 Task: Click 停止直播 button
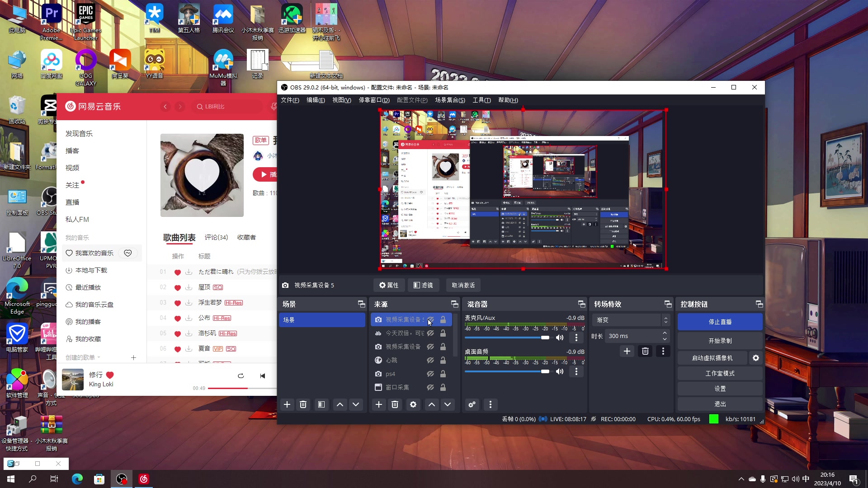click(x=720, y=322)
